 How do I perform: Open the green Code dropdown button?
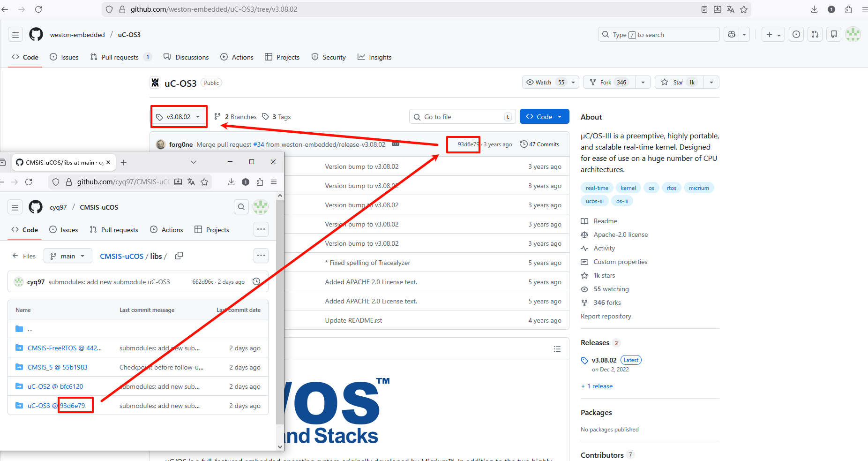pyautogui.click(x=544, y=117)
